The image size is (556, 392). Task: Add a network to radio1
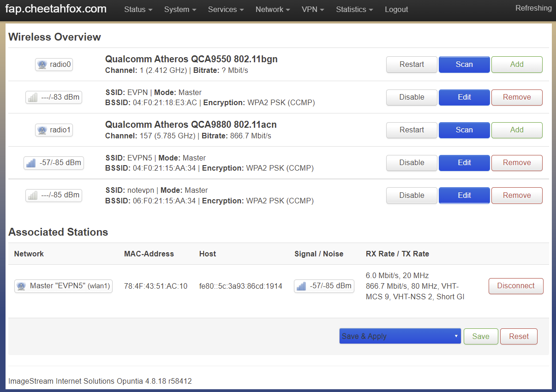[517, 130]
